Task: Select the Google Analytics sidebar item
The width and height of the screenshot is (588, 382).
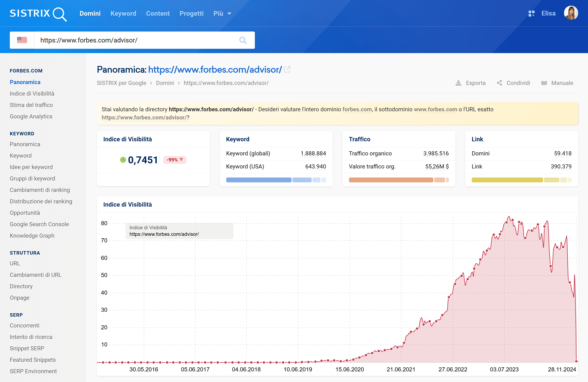Action: pos(31,116)
